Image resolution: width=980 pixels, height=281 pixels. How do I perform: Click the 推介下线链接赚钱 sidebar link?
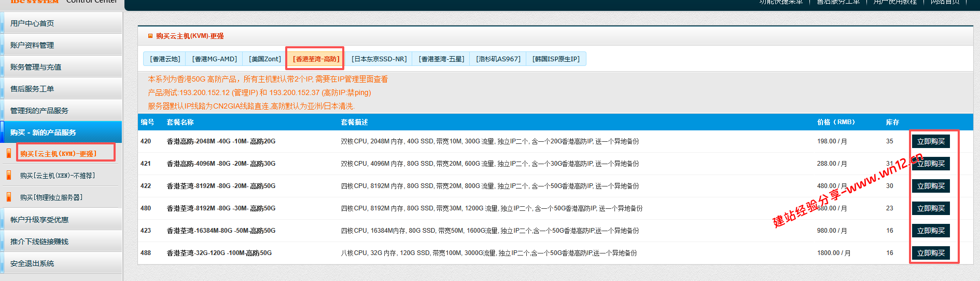39,242
